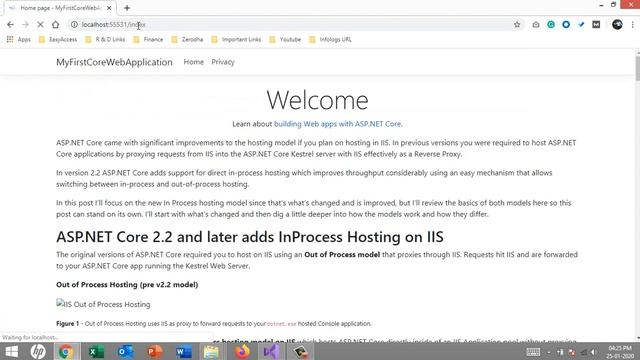Open the Windows Start menu
This screenshot has width=640, height=360.
pos(11,351)
